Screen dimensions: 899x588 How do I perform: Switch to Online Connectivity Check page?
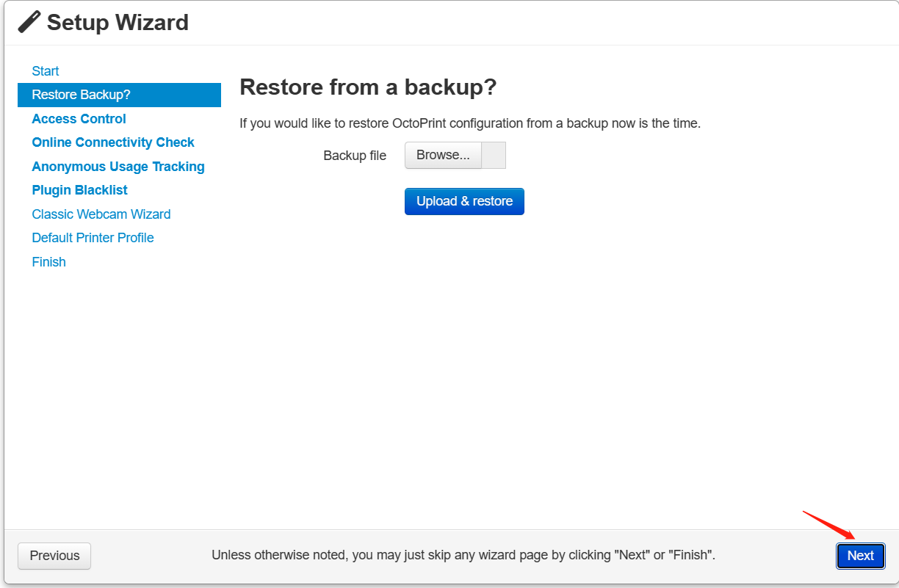click(x=113, y=142)
